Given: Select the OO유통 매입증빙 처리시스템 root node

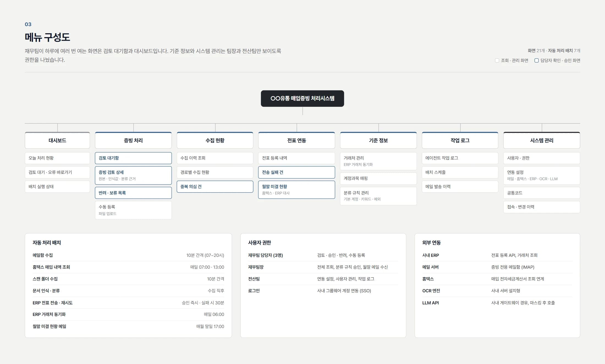Looking at the screenshot, I should point(302,98).
